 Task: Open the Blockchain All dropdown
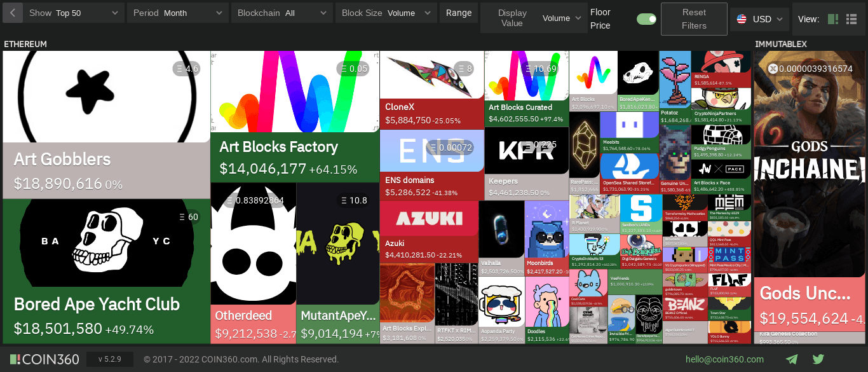(281, 13)
